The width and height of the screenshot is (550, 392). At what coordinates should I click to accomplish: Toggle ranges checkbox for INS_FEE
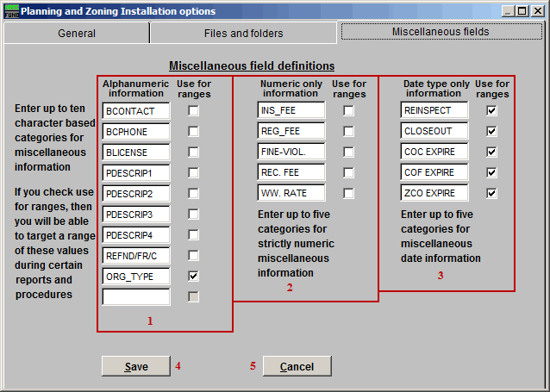(x=348, y=111)
